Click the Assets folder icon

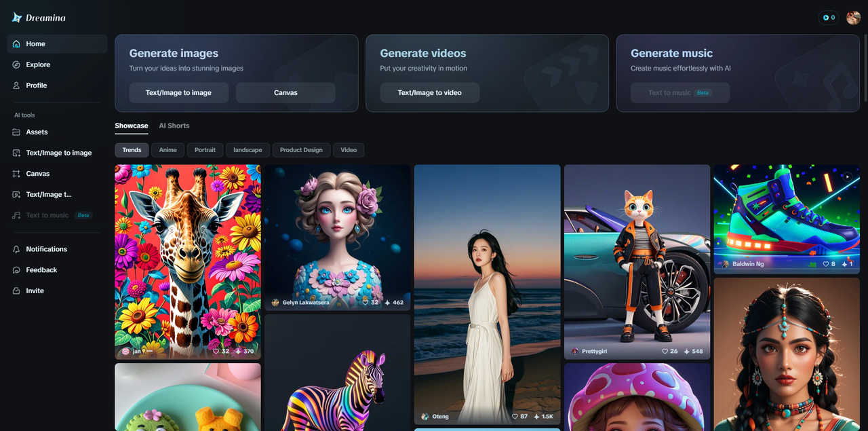pyautogui.click(x=16, y=132)
